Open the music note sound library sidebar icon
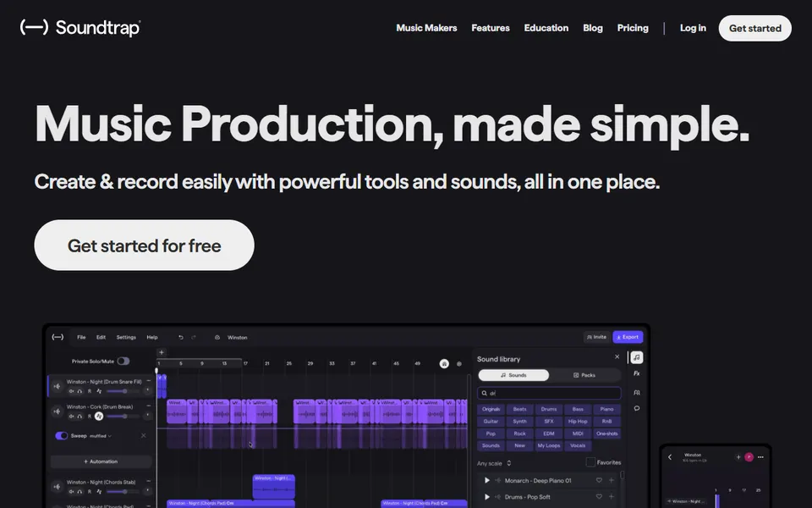The width and height of the screenshot is (812, 508). click(636, 357)
